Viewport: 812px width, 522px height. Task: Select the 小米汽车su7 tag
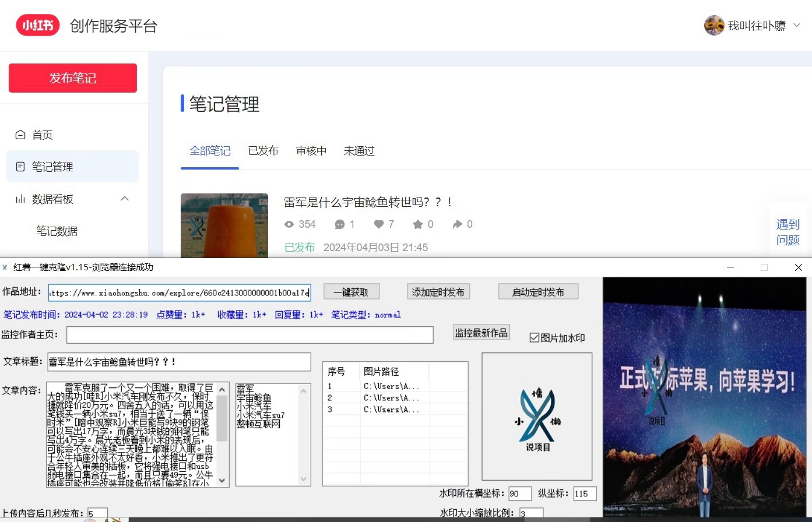261,415
